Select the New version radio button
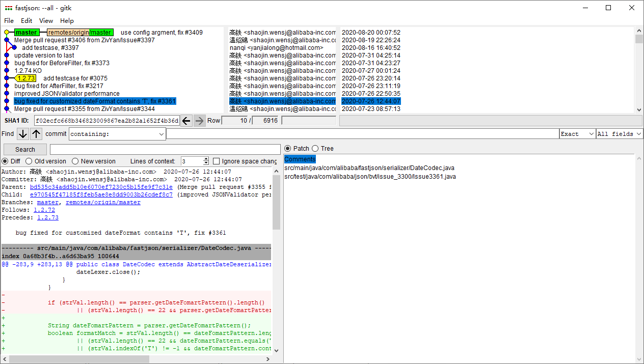The height and width of the screenshot is (364, 644). pos(75,161)
